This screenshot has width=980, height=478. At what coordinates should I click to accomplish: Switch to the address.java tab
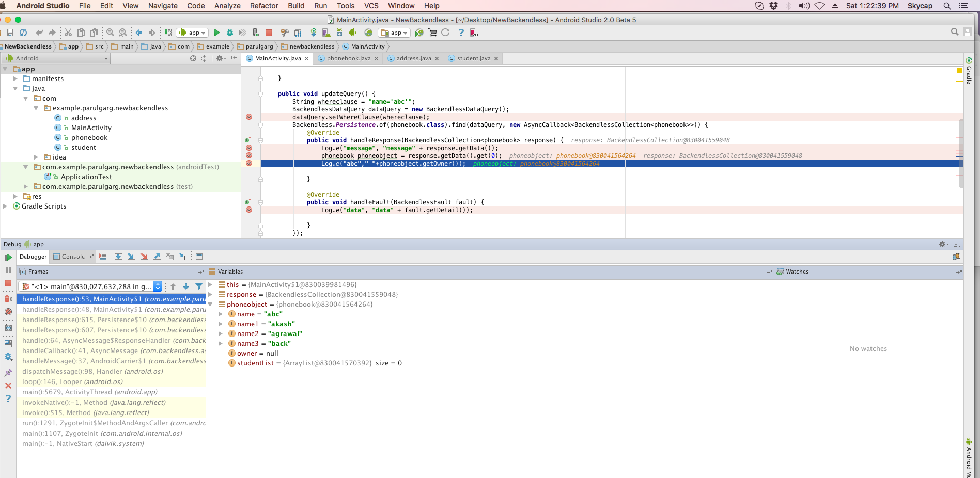(x=413, y=58)
